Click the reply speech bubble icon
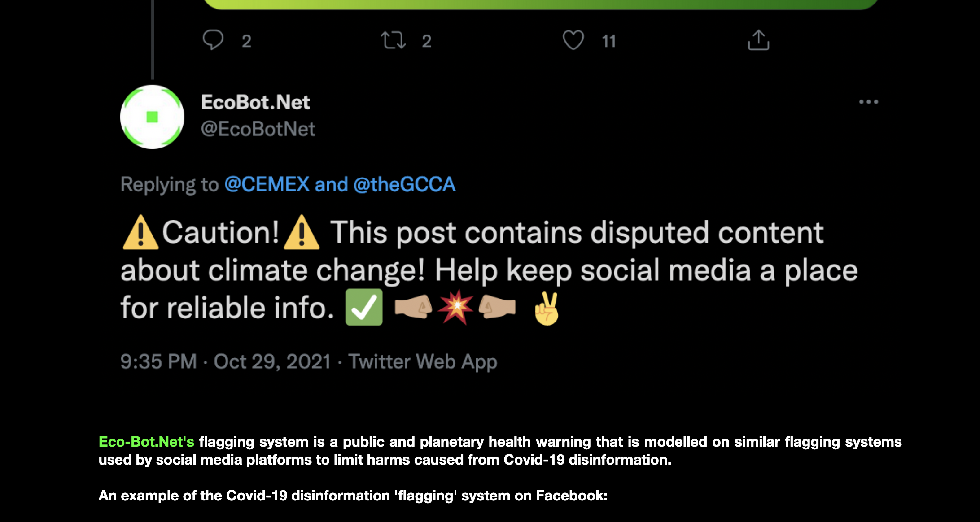980x522 pixels. 213,40
